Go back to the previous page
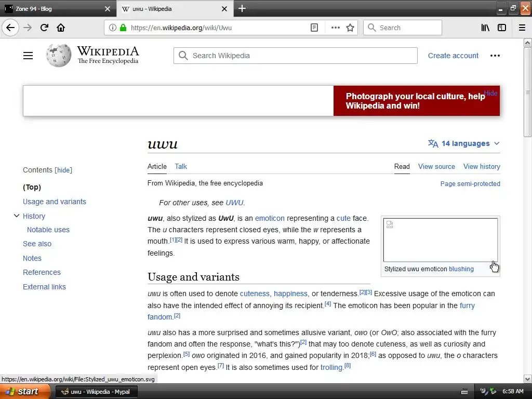This screenshot has height=399, width=532. (x=10, y=28)
